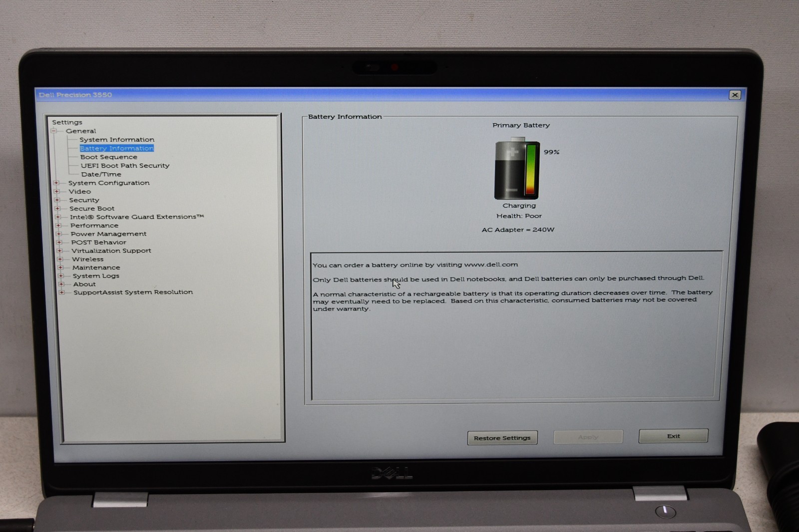799x532 pixels.
Task: Select System Configuration label
Action: (x=109, y=183)
